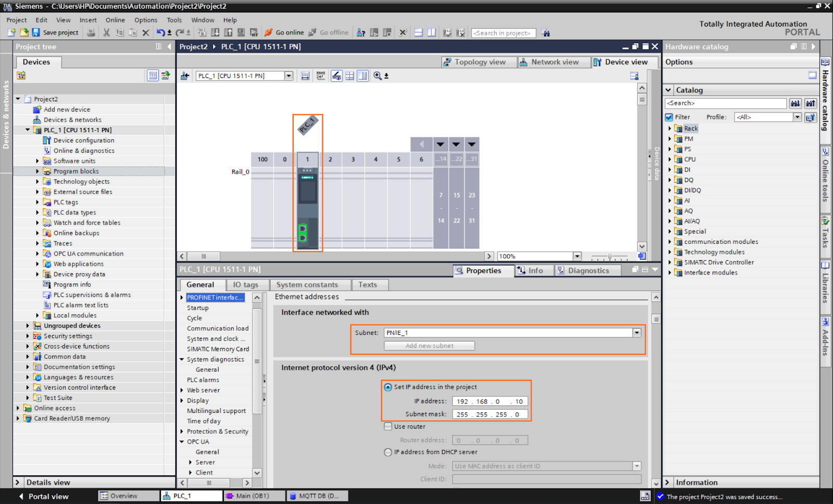Open the catalog Profile dropdown
The width and height of the screenshot is (833, 504).
pos(797,117)
